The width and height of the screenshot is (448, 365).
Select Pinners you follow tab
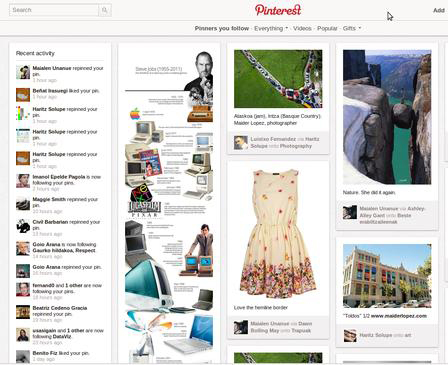[222, 28]
